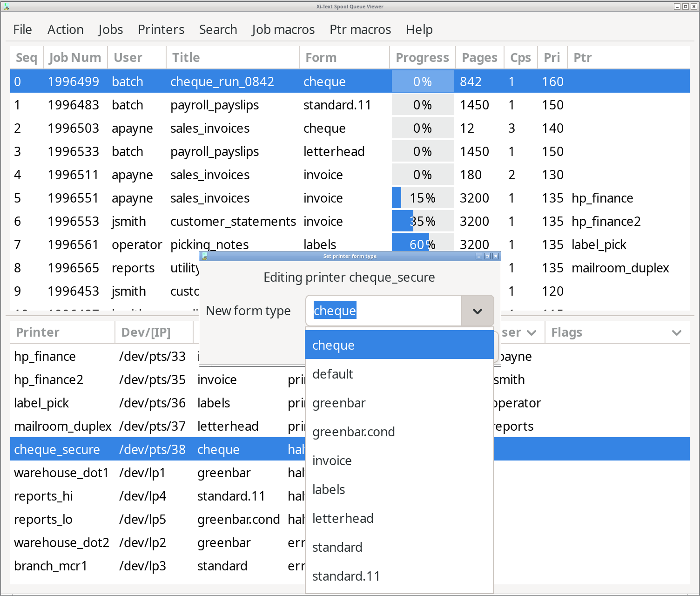Maximize the Set printer form type dialog
Screen dimensions: 700x596
[487, 256]
